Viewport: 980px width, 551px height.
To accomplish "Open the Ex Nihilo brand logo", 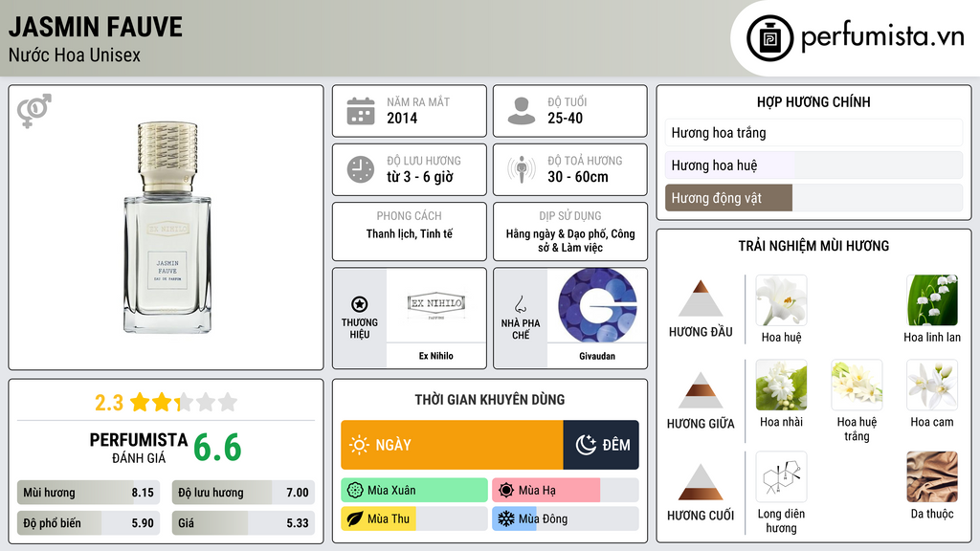I will [436, 305].
